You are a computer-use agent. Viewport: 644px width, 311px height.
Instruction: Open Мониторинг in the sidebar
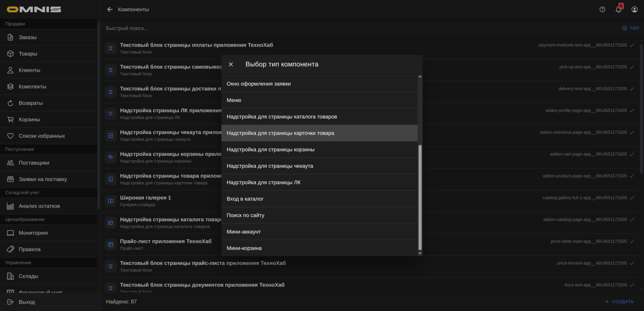(x=34, y=233)
